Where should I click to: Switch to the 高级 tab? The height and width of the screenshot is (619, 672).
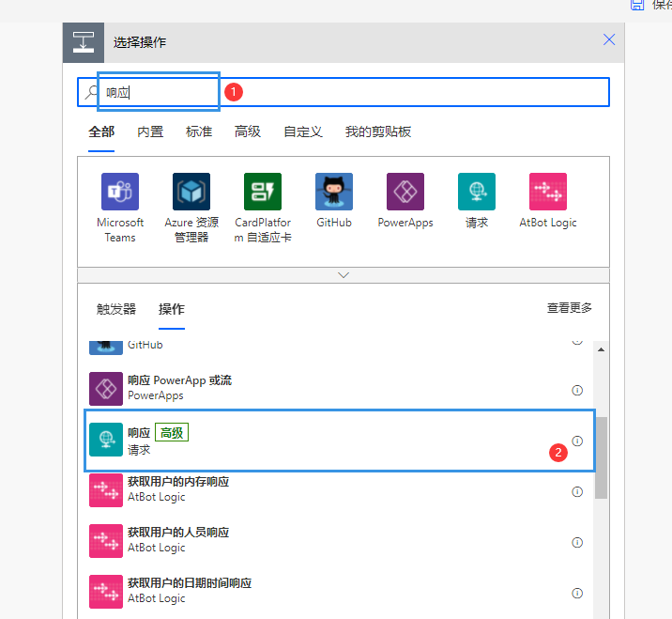(248, 132)
